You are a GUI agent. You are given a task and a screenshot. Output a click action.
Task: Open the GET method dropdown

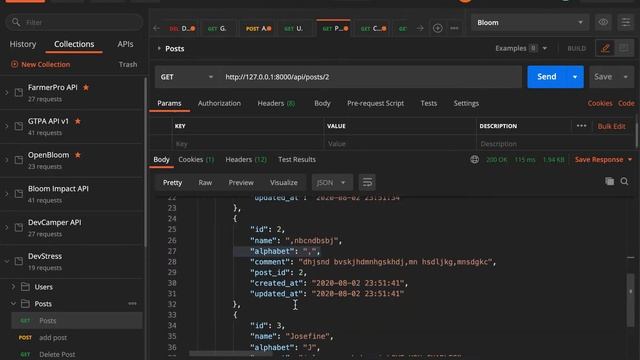pyautogui.click(x=187, y=77)
